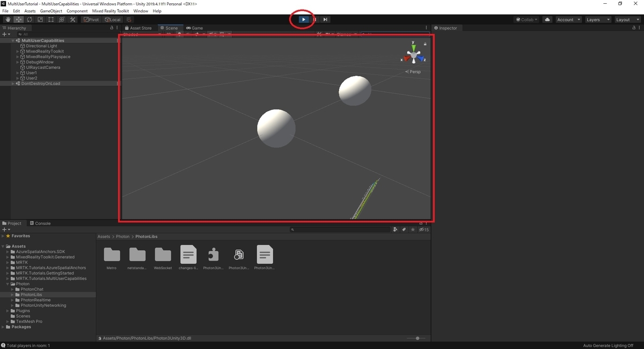644x349 pixels.
Task: Expand MixedRealityPlayspace object
Action: coord(18,57)
